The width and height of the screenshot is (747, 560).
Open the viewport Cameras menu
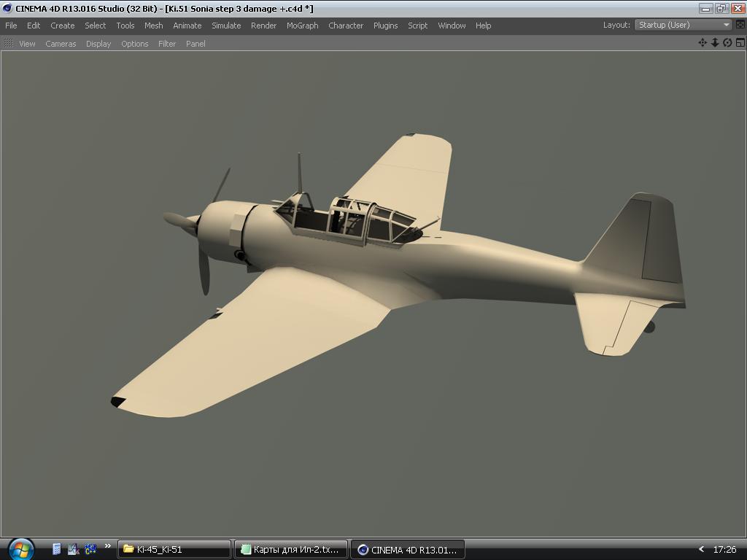pos(61,44)
